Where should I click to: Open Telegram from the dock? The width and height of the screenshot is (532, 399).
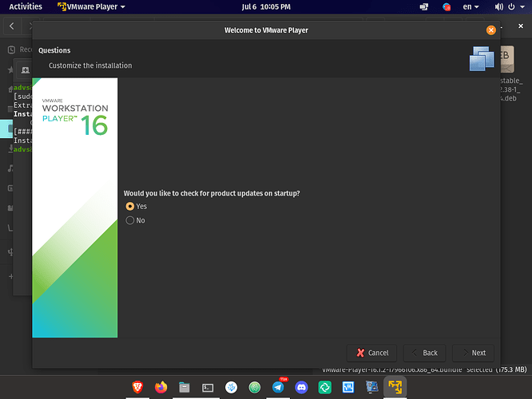pos(278,387)
